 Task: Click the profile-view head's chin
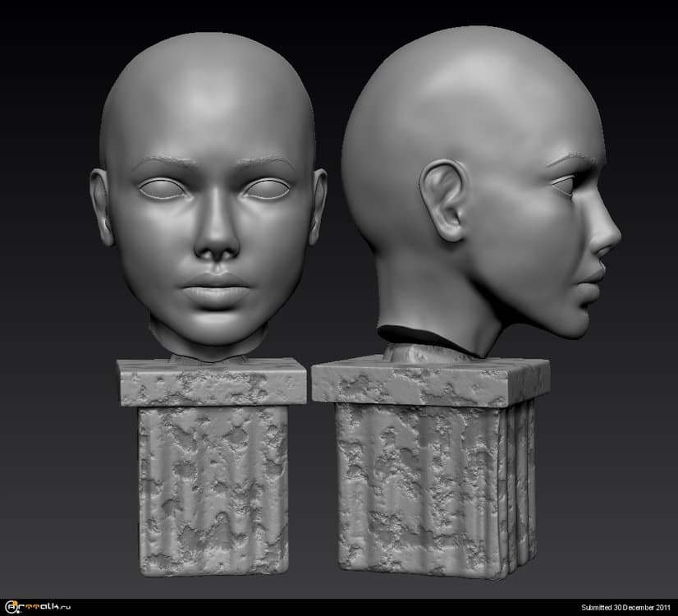(575, 323)
